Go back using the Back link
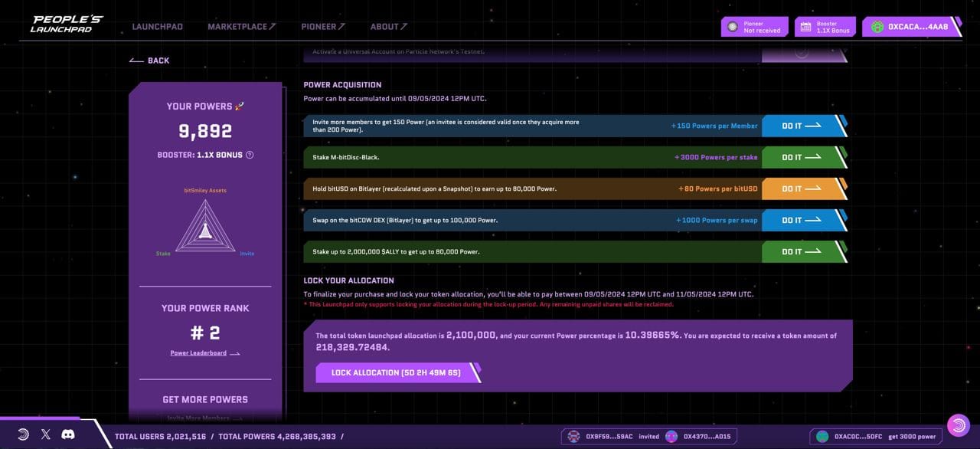The height and width of the screenshot is (449, 980). pos(149,61)
